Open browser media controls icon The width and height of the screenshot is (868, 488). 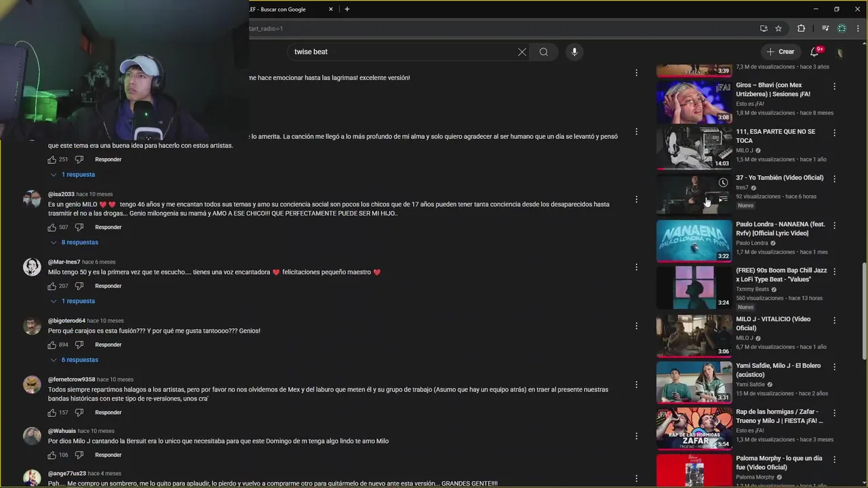point(825,28)
